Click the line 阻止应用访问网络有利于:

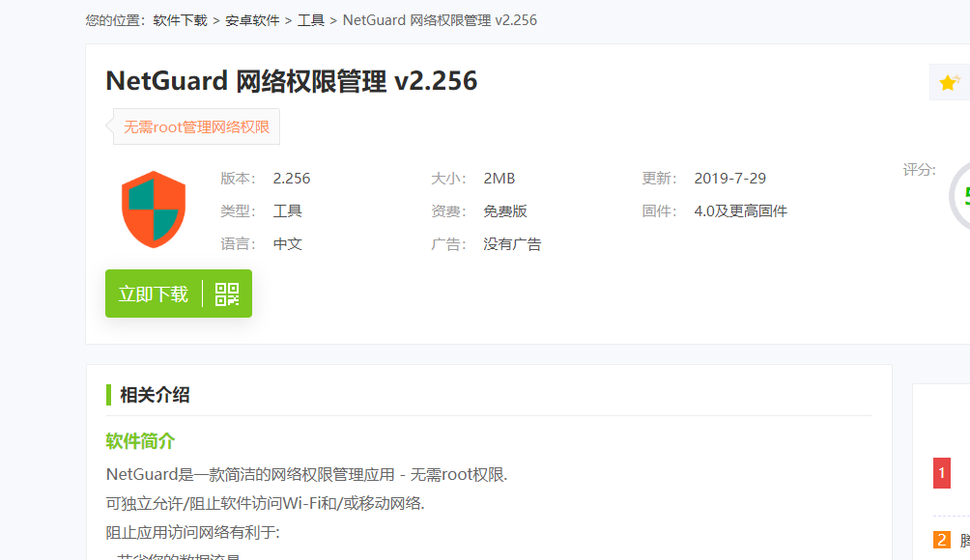pyautogui.click(x=192, y=532)
